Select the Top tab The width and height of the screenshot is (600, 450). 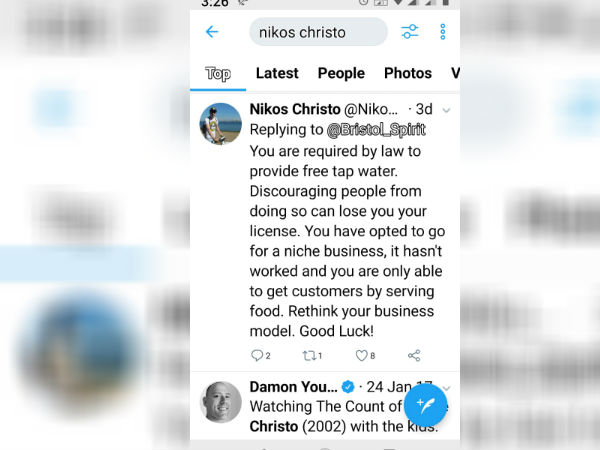coord(218,73)
